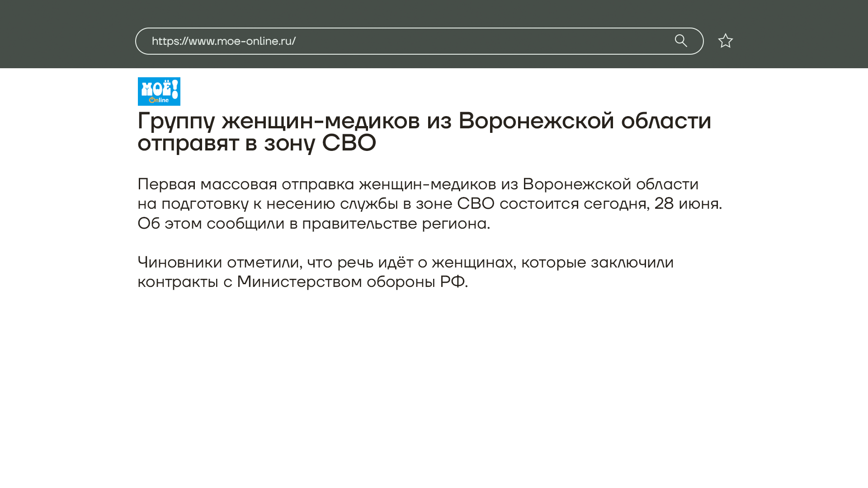
Task: Click sentence starting "Первая массовая отправка"
Action: (245, 184)
